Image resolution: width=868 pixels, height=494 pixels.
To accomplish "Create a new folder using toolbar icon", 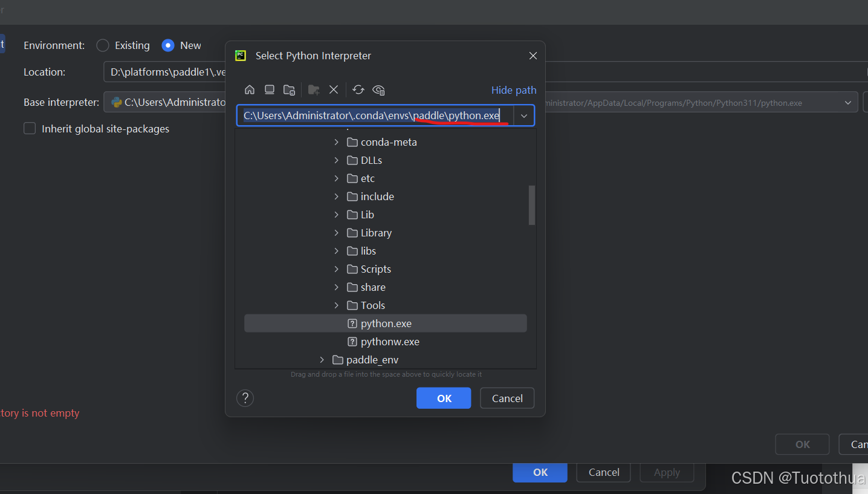I will tap(313, 89).
